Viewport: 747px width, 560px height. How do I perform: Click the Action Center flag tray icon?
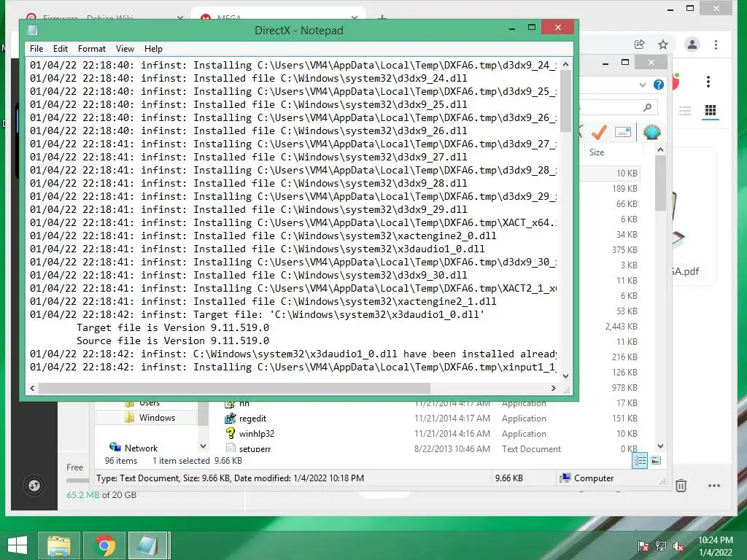point(643,546)
